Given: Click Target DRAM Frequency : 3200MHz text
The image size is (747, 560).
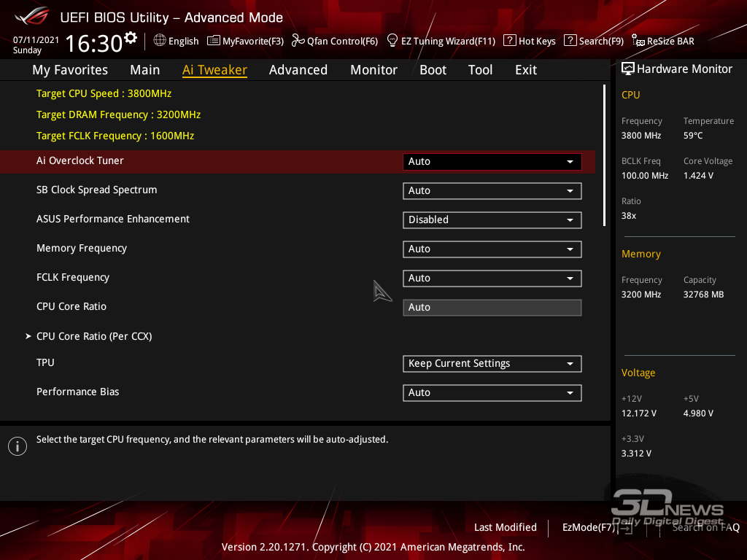Looking at the screenshot, I should (x=119, y=114).
